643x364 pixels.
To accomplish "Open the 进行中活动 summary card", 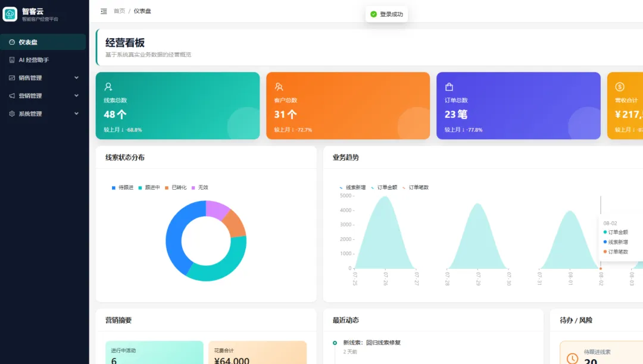I will [x=154, y=353].
